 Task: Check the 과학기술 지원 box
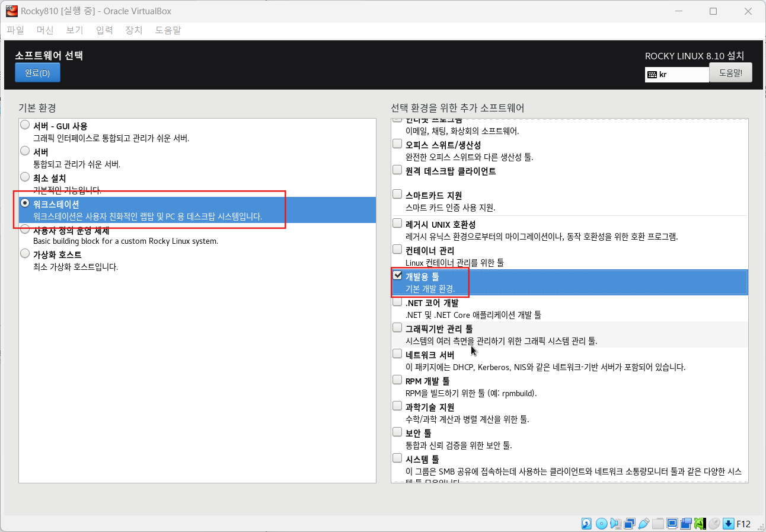pyautogui.click(x=397, y=406)
